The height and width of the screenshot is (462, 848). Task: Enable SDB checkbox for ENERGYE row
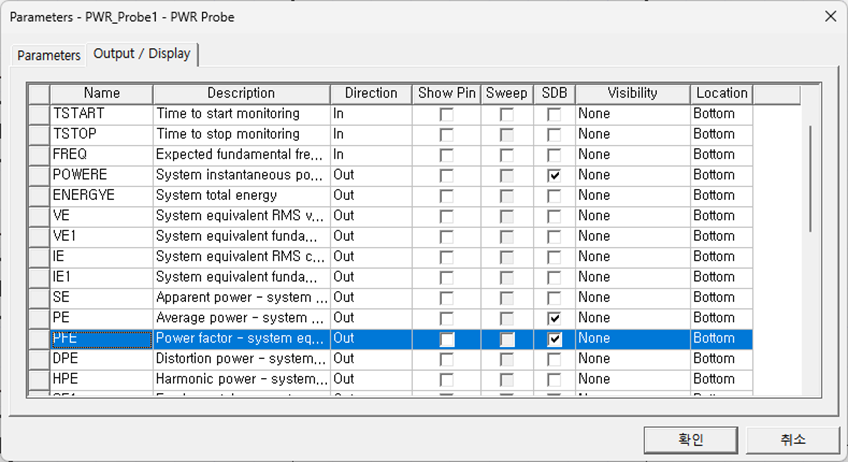click(554, 196)
